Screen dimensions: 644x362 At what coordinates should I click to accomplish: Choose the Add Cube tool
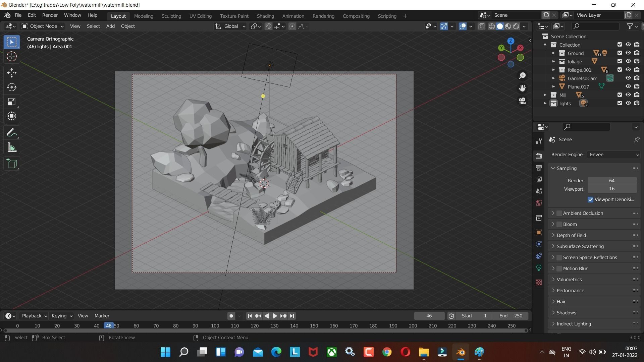[x=12, y=164]
